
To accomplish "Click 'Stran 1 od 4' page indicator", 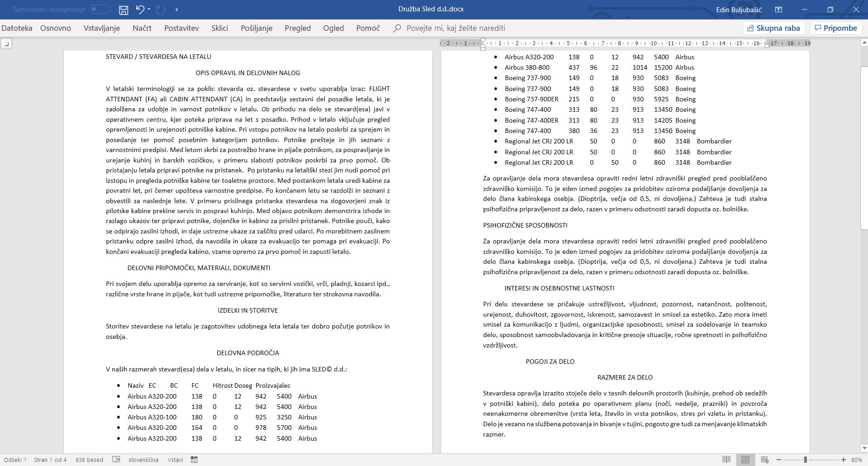I will [x=50, y=460].
